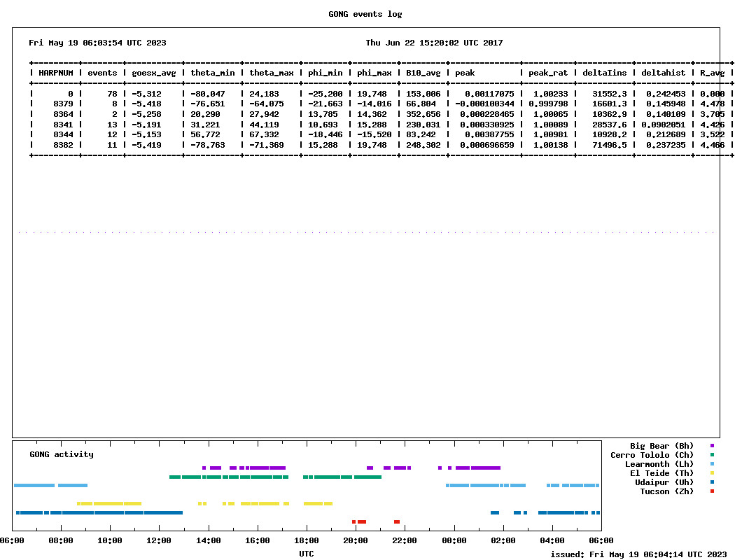The image size is (735, 560).
Task: Select HARPNUM cell 8341
Action: pyautogui.click(x=63, y=125)
